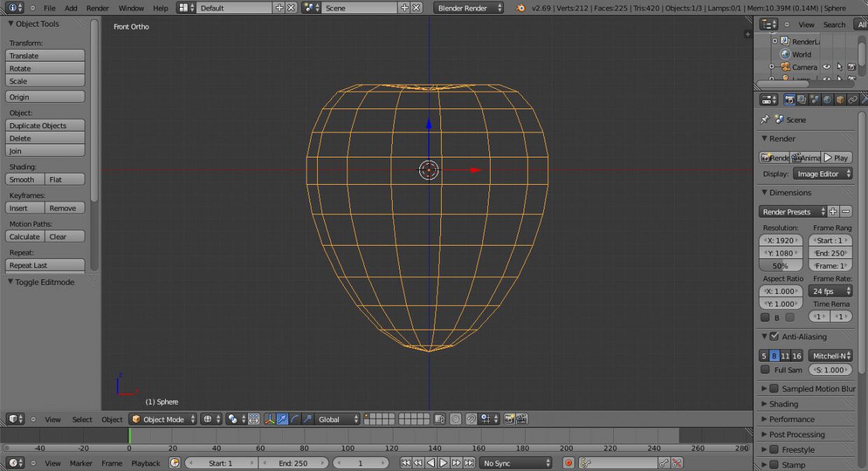Open the Outliner editor type selector

click(x=769, y=24)
